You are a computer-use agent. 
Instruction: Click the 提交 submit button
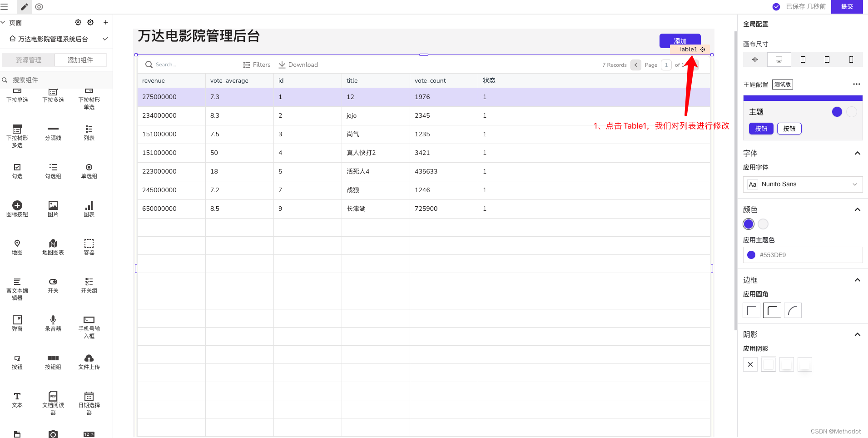[847, 7]
